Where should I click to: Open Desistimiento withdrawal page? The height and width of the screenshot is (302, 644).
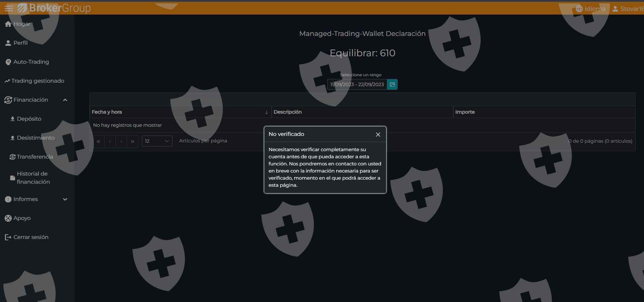tap(36, 138)
